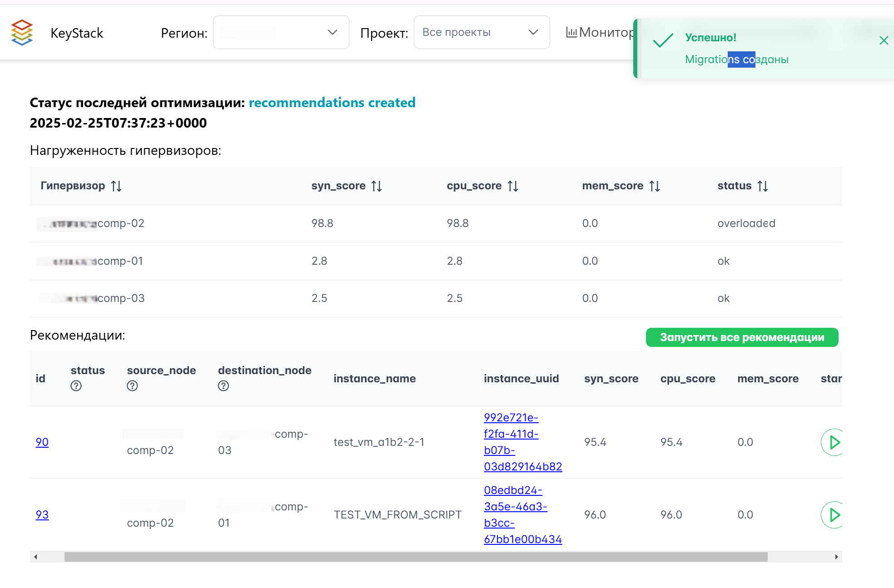This screenshot has width=894, height=588.
Task: Start recommendation 93 with play button
Action: click(833, 515)
